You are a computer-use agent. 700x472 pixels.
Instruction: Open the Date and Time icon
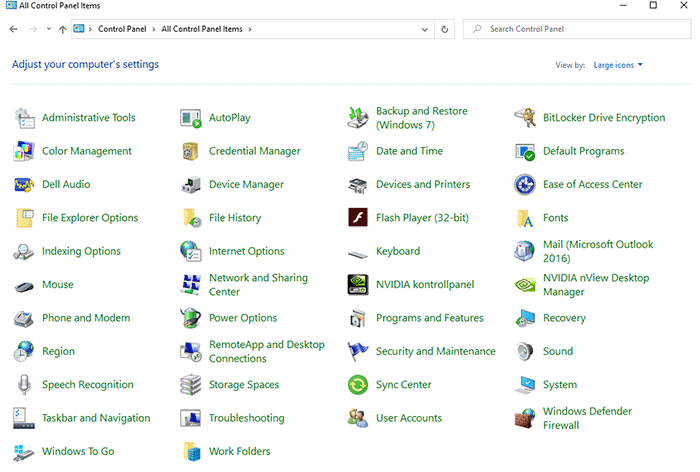click(x=358, y=151)
